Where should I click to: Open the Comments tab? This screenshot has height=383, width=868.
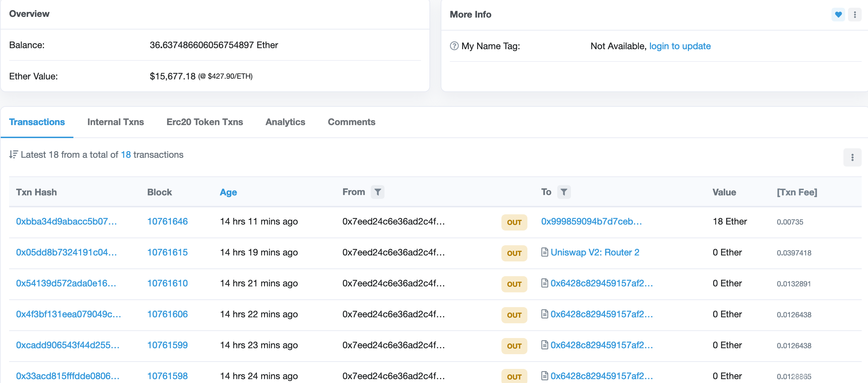tap(351, 122)
